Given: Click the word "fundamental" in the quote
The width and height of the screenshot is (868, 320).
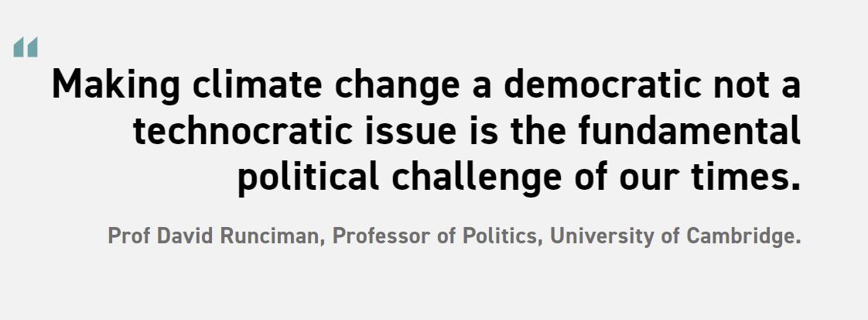Looking at the screenshot, I should click(690, 130).
